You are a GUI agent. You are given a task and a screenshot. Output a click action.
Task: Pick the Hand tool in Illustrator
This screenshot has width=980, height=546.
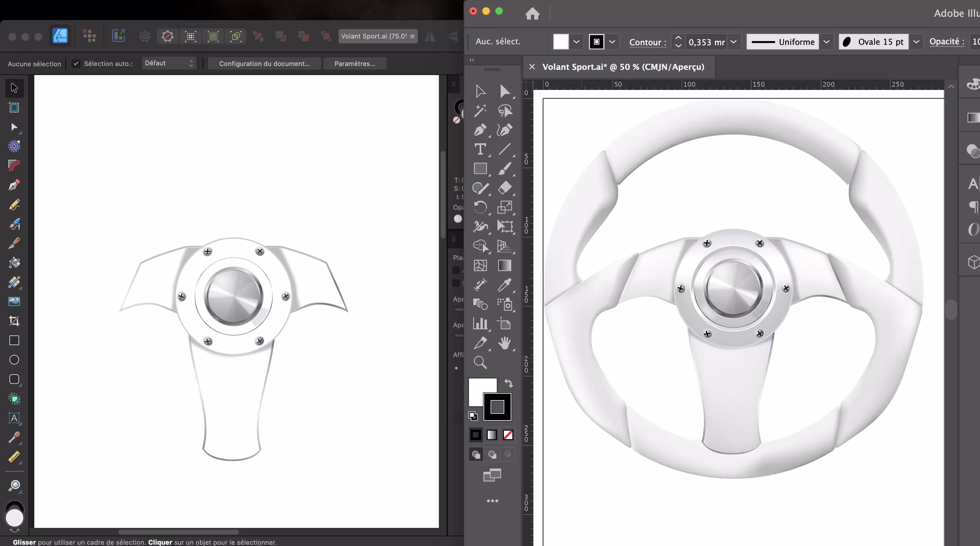(x=505, y=343)
